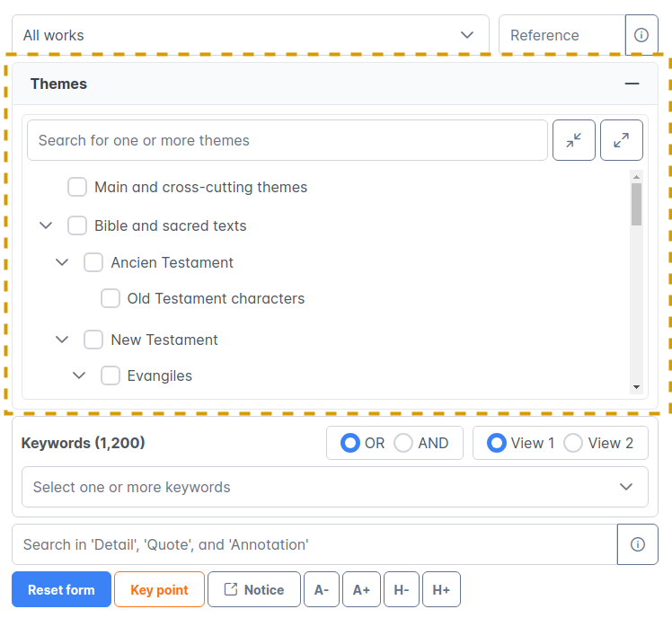This screenshot has height=618, width=672.
Task: Select the AND keyword operator
Action: tap(403, 443)
